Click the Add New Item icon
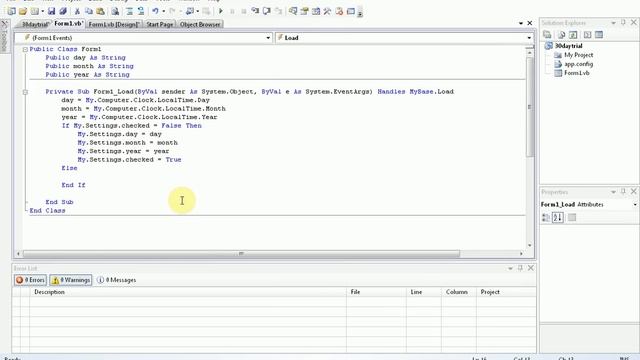 (35, 11)
